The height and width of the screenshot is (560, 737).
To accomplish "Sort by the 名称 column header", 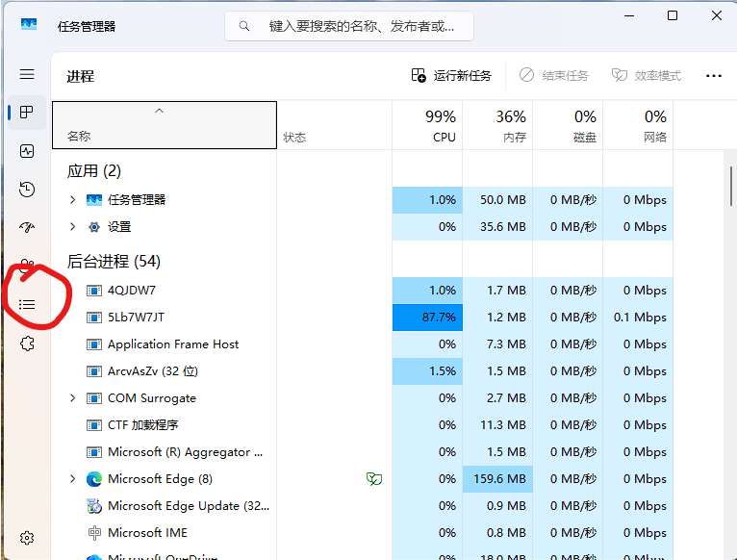I will click(164, 125).
